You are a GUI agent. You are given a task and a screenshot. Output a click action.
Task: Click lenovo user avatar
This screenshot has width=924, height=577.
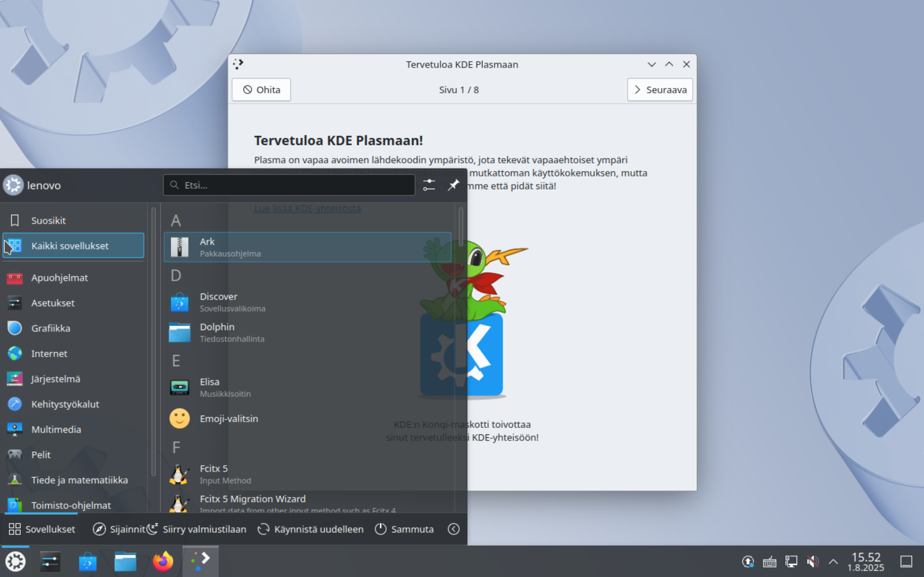[x=13, y=185]
